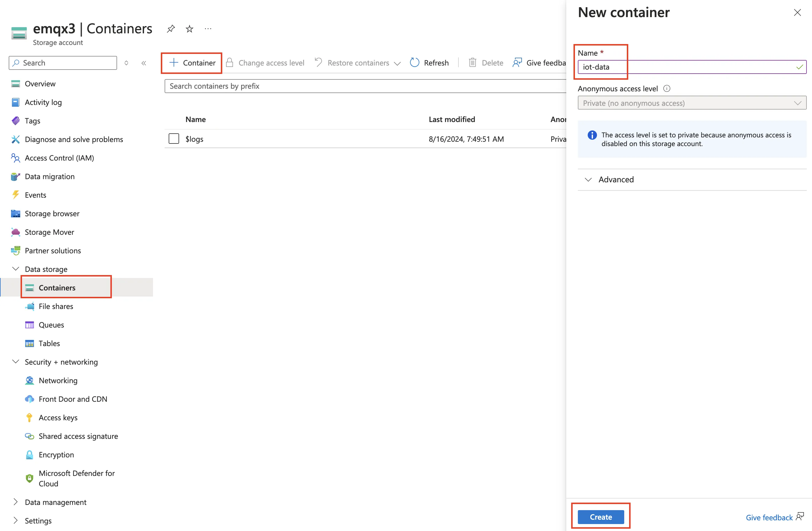Open the Encryption settings
Viewport: 812px width, 531px height.
pyautogui.click(x=56, y=454)
